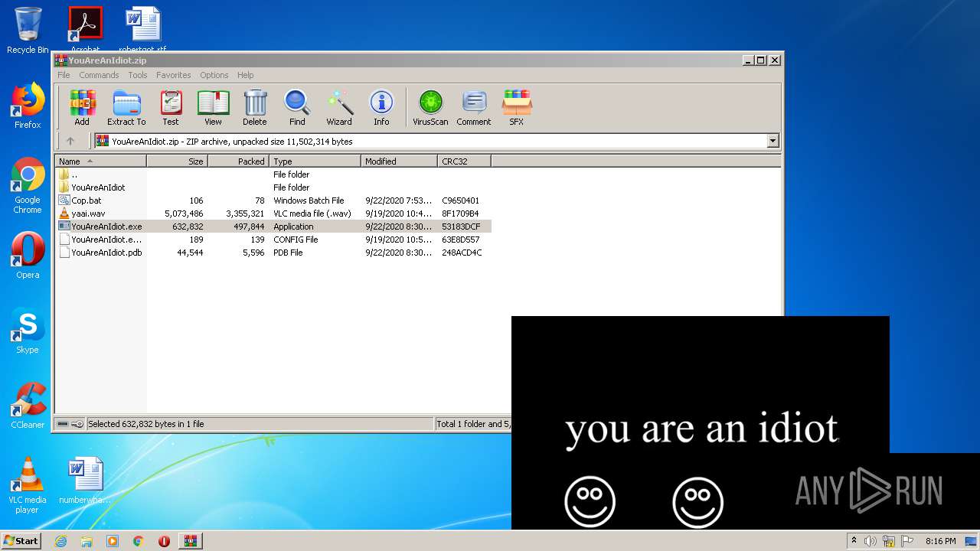Viewport: 980px width, 551px height.
Task: Open the Help menu
Action: click(x=245, y=75)
